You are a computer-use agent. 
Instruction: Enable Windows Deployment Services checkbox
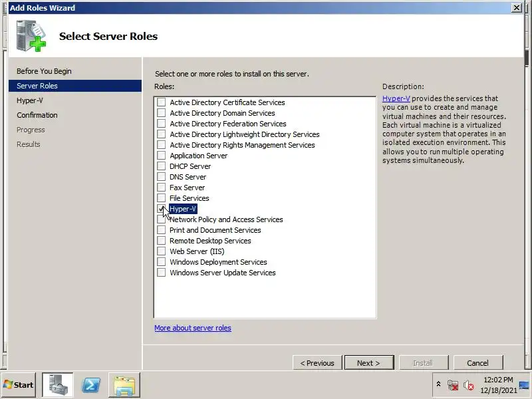coord(161,262)
